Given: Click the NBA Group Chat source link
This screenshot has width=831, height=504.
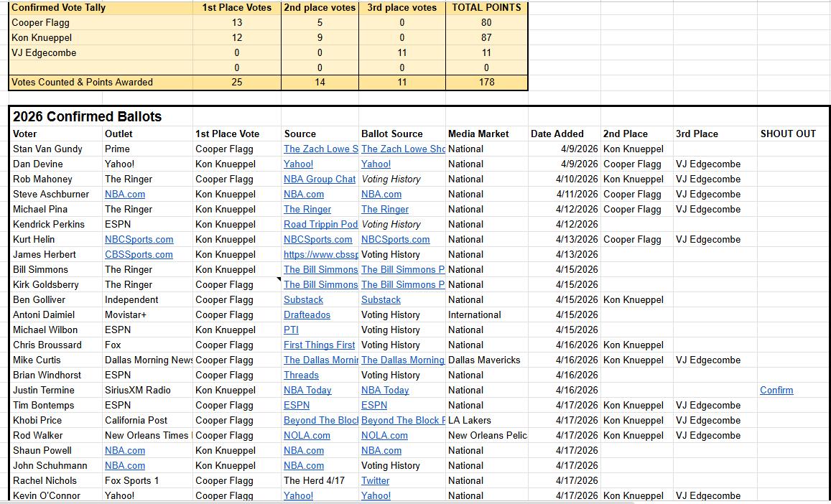Looking at the screenshot, I should [319, 179].
